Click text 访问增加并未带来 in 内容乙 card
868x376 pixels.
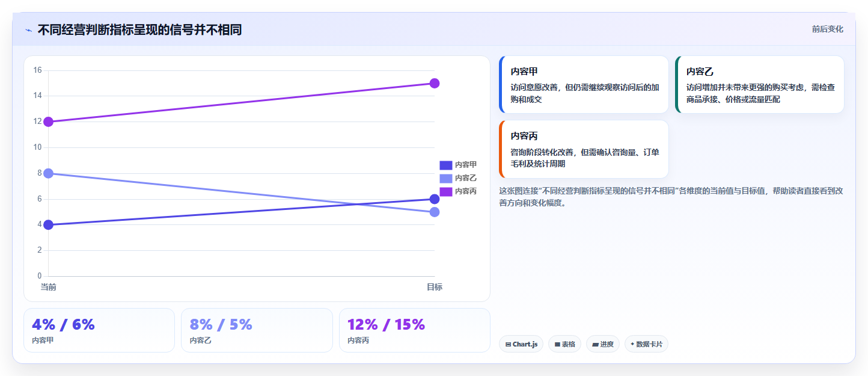[x=718, y=87]
